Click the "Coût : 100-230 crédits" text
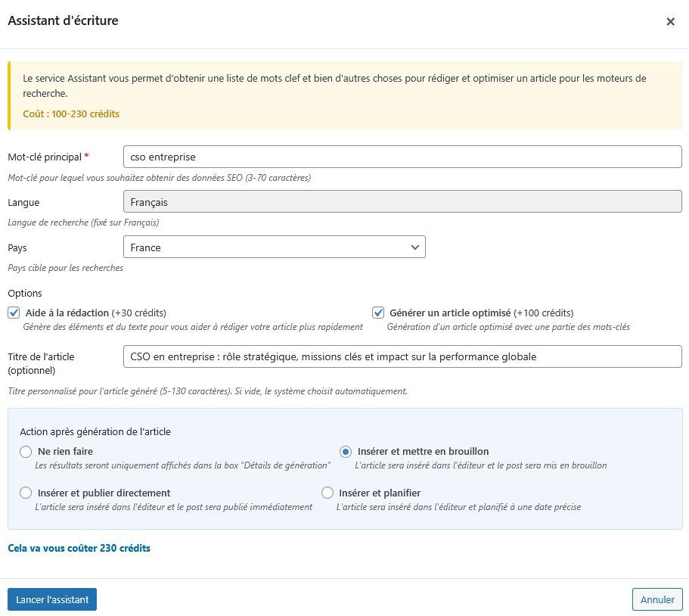 [73, 114]
